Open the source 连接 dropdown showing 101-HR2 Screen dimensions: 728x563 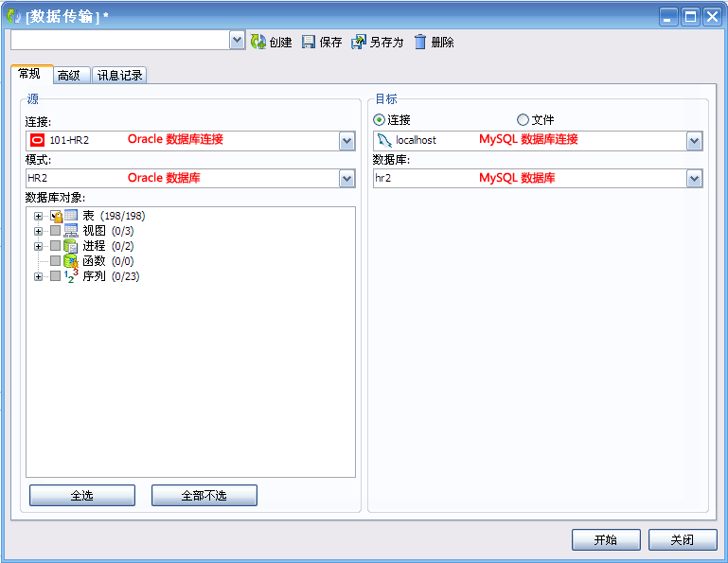[346, 141]
